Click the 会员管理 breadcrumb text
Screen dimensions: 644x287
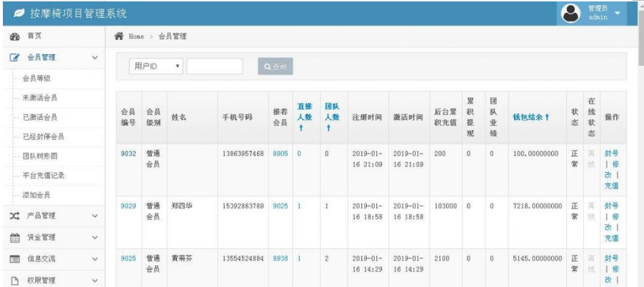coord(173,36)
